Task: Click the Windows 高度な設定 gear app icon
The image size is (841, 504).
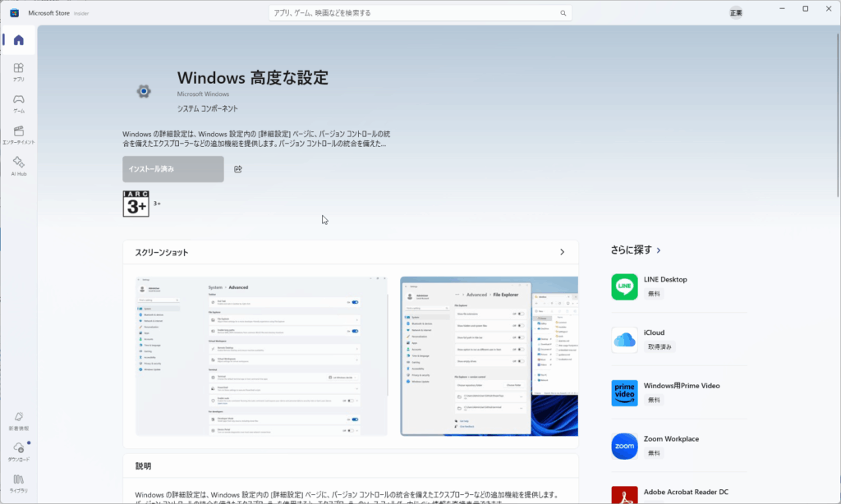Action: pos(144,91)
